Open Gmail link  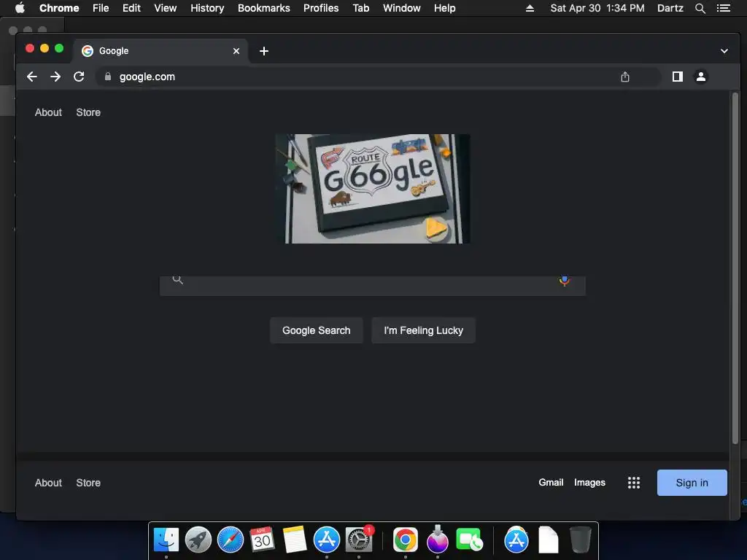[x=551, y=483]
